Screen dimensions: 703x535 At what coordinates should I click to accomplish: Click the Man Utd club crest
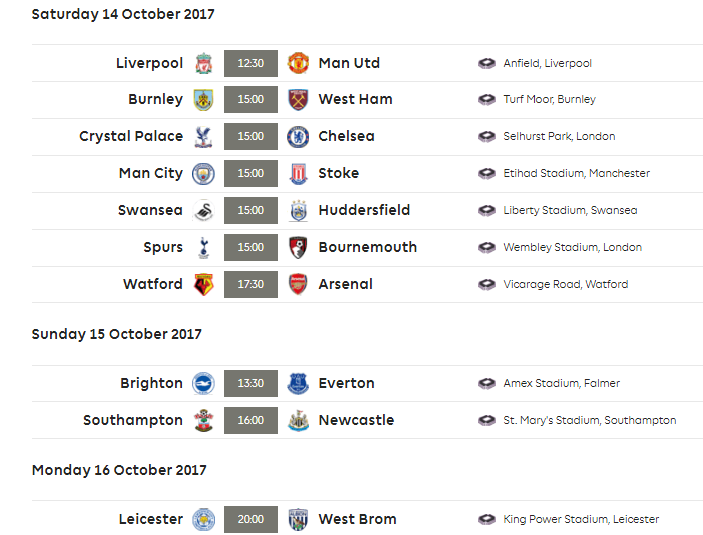coord(298,63)
